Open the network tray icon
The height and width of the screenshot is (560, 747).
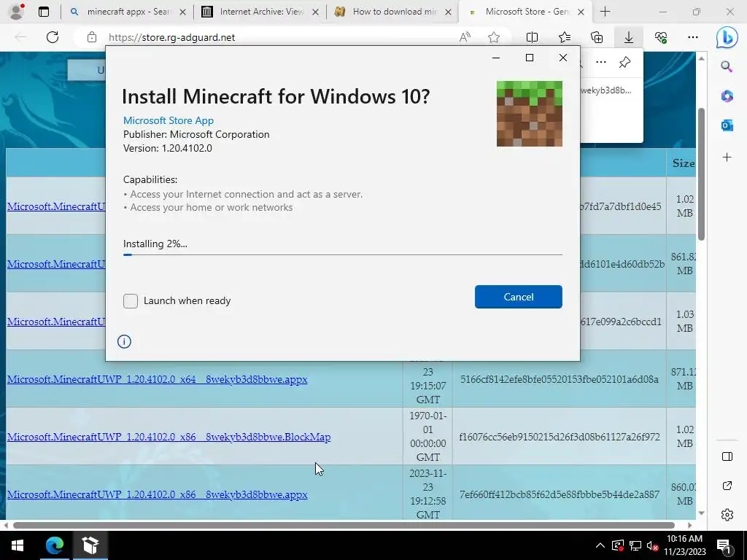635,545
